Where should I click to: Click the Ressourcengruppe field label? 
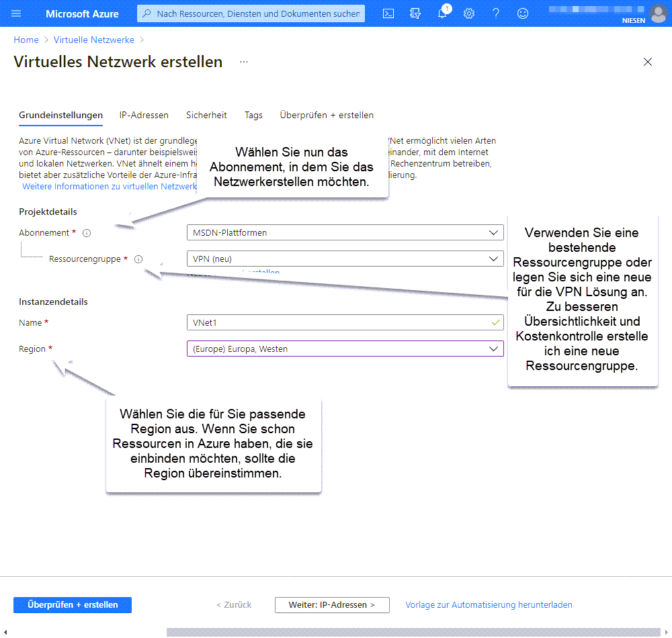tap(85, 259)
